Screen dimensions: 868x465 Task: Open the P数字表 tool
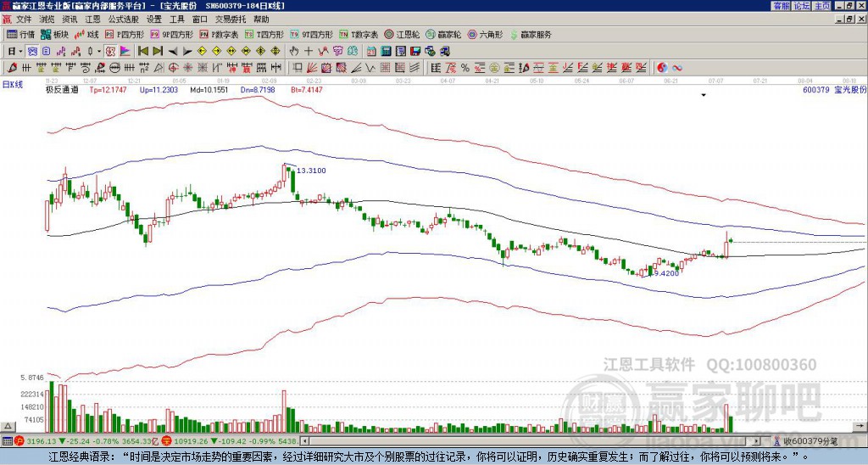tap(219, 34)
